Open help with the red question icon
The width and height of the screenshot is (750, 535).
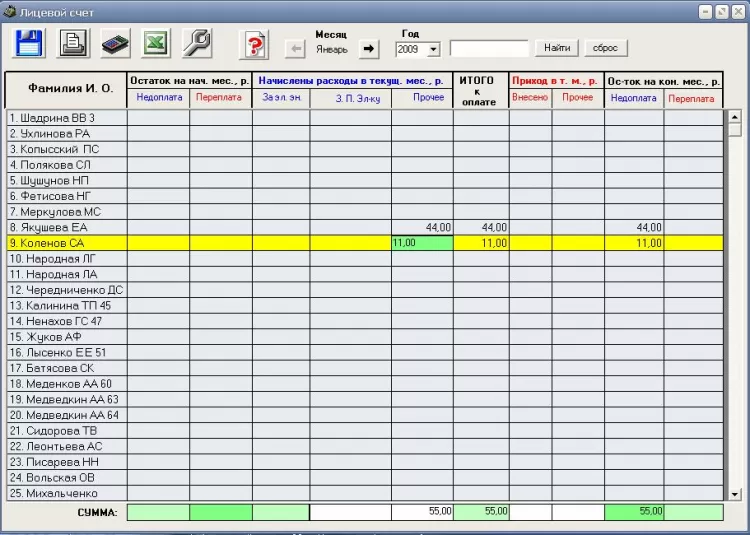coord(254,45)
